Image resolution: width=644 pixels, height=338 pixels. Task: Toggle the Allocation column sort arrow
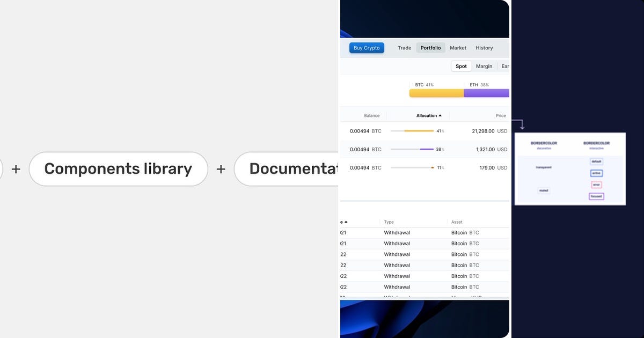440,115
